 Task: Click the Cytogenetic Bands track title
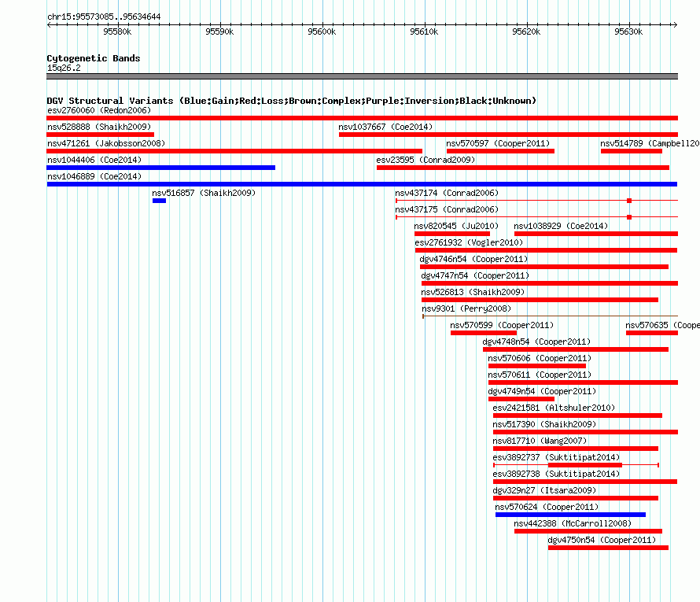coord(94,58)
